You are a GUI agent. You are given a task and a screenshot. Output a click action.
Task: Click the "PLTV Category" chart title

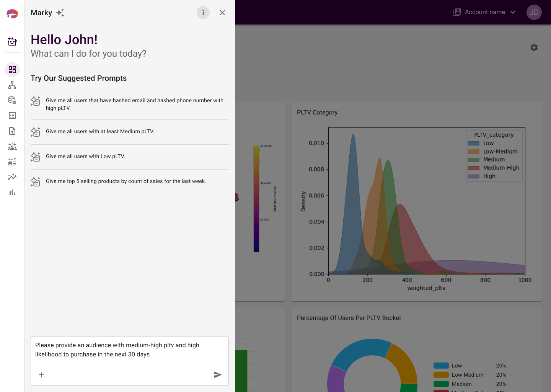click(x=317, y=113)
